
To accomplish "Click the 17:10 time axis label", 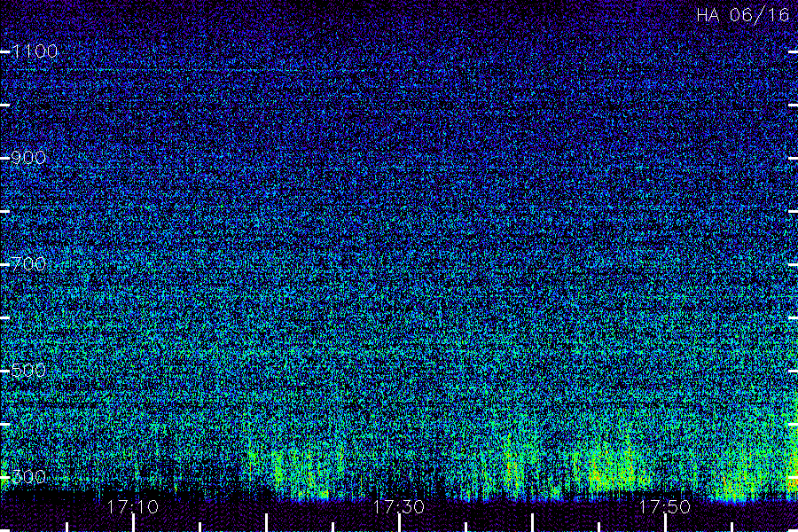I will (x=133, y=507).
